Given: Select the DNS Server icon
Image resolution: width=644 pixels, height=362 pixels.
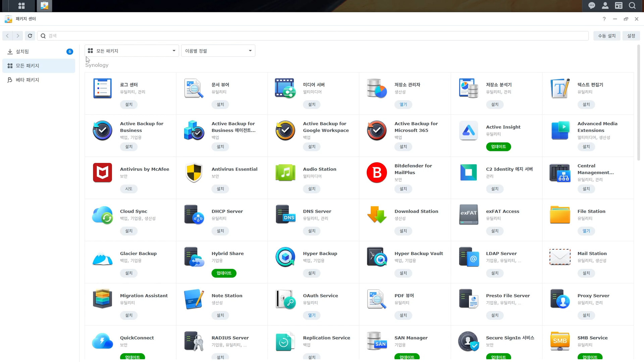Looking at the screenshot, I should click(285, 215).
